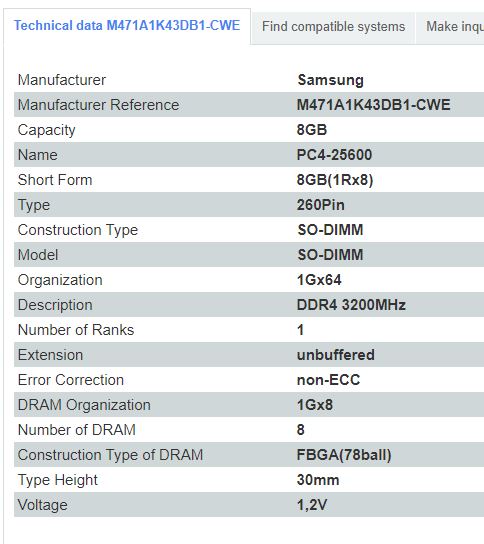Click Construction Type of DRAM label

click(x=110, y=455)
